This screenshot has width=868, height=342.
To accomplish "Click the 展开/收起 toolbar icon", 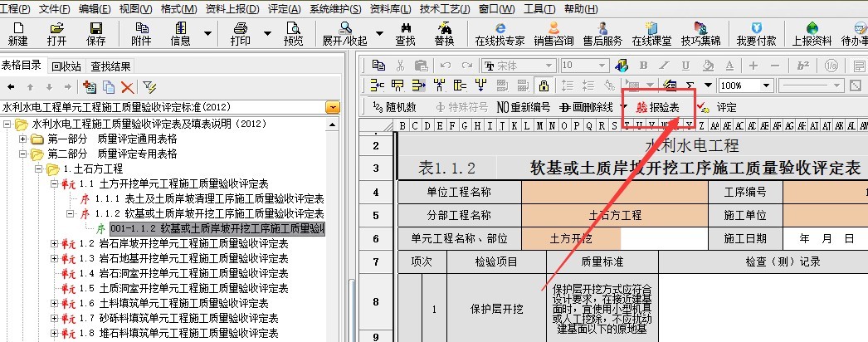I will pos(345,34).
